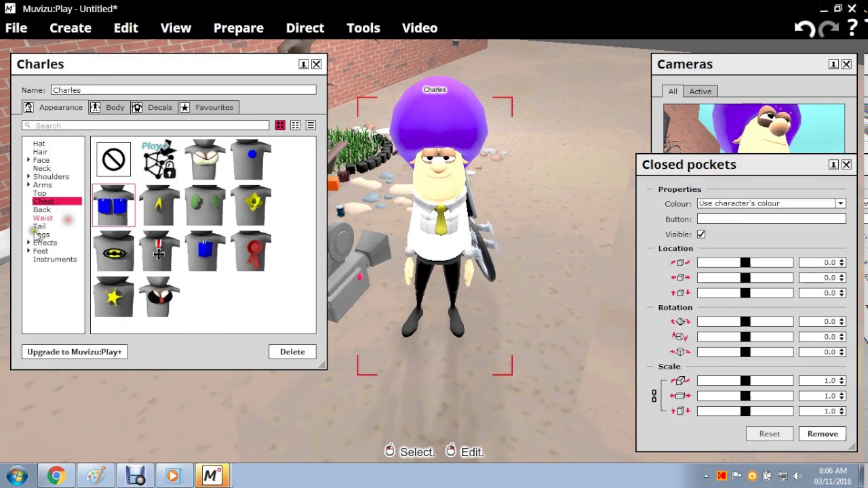The image size is (868, 488).
Task: Pin the Cameras panel
Action: click(833, 64)
